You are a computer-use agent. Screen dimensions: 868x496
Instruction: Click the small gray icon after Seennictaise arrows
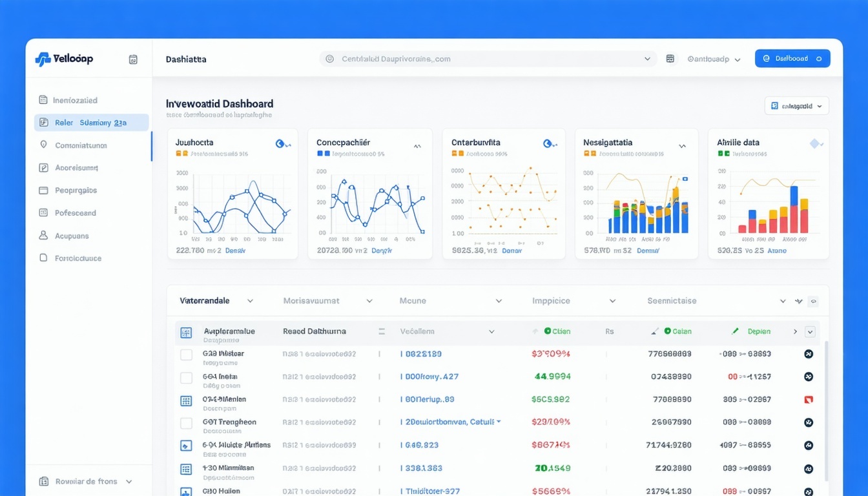pyautogui.click(x=813, y=301)
